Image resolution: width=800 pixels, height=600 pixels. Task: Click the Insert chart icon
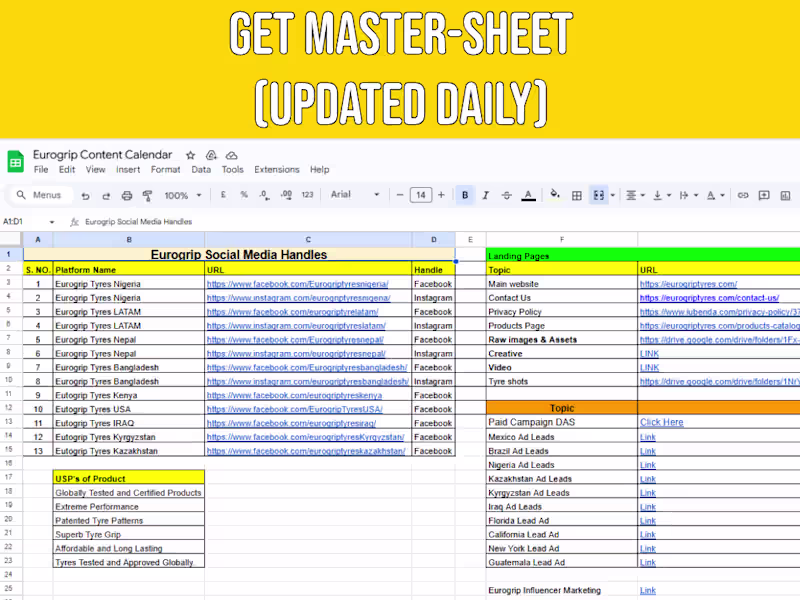point(785,195)
